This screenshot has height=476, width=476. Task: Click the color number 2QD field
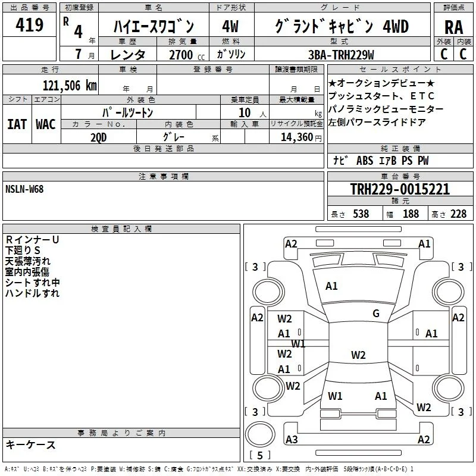99,137
